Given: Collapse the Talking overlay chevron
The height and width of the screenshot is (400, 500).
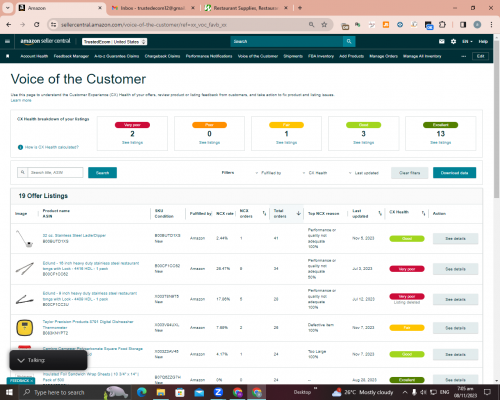Looking at the screenshot, I should (21, 360).
